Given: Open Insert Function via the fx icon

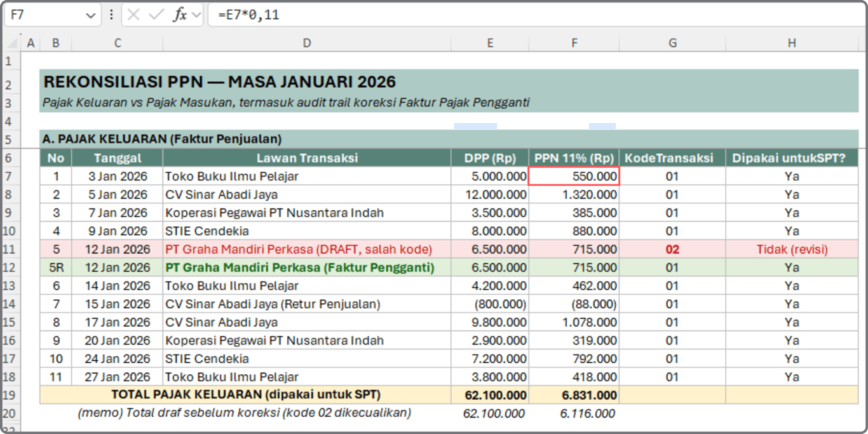Looking at the screenshot, I should pyautogui.click(x=180, y=15).
